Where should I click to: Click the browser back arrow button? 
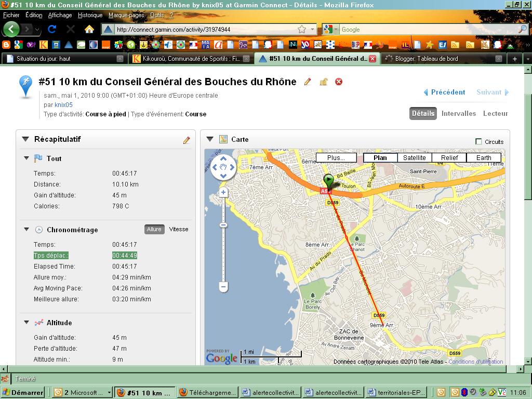coord(11,30)
